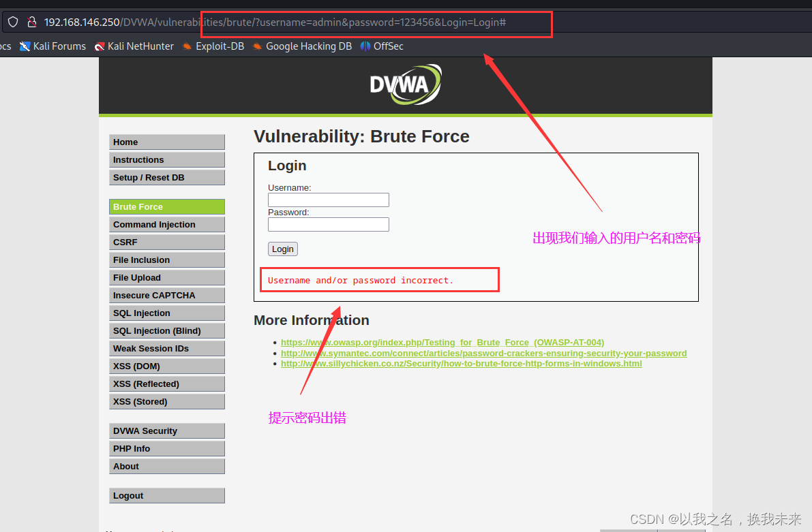Click into the Password input field
Image resolution: width=812 pixels, height=532 pixels.
pyautogui.click(x=329, y=224)
